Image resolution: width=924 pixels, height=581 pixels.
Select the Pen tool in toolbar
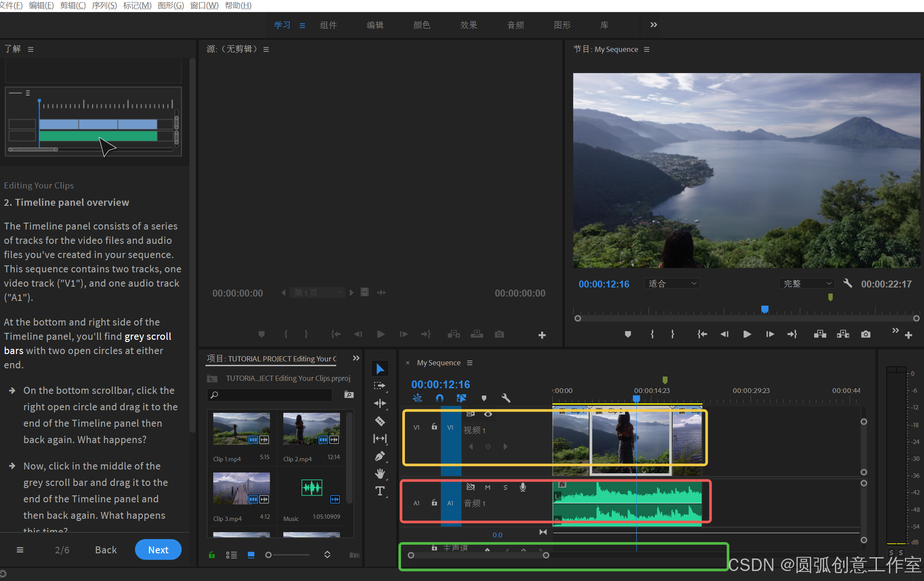[x=380, y=456]
